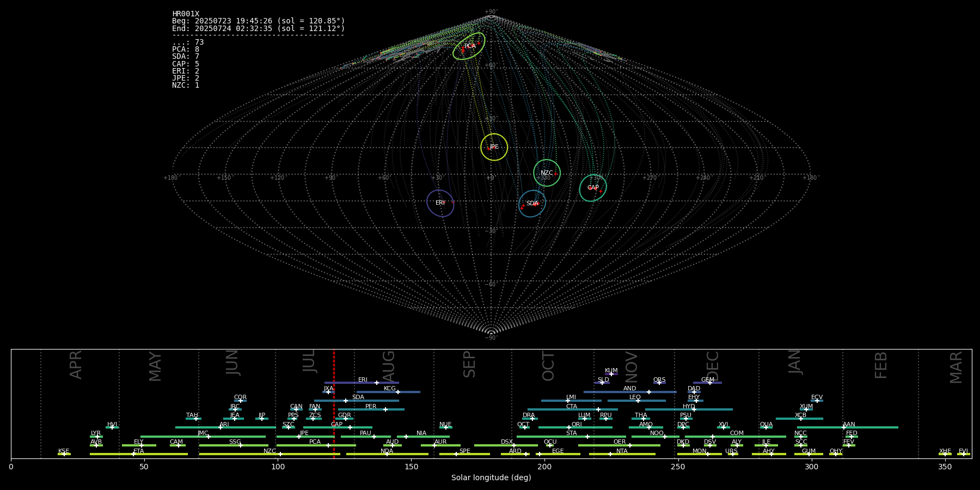Select the AAN shower bar in the timeline

pos(848,427)
